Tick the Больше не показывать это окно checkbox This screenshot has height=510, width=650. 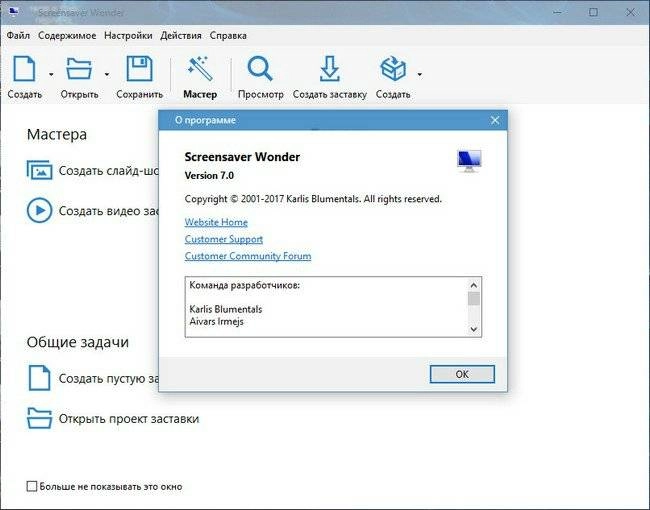pyautogui.click(x=32, y=486)
